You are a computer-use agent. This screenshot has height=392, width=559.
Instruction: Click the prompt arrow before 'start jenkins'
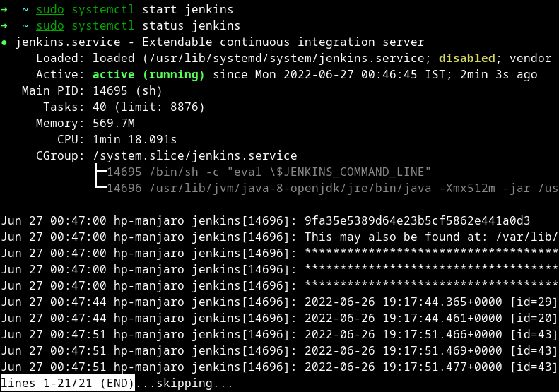coord(4,9)
